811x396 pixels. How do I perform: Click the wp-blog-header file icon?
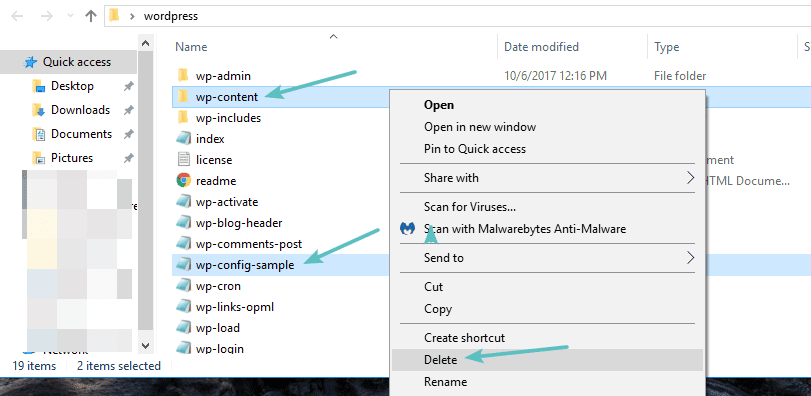pyautogui.click(x=184, y=223)
